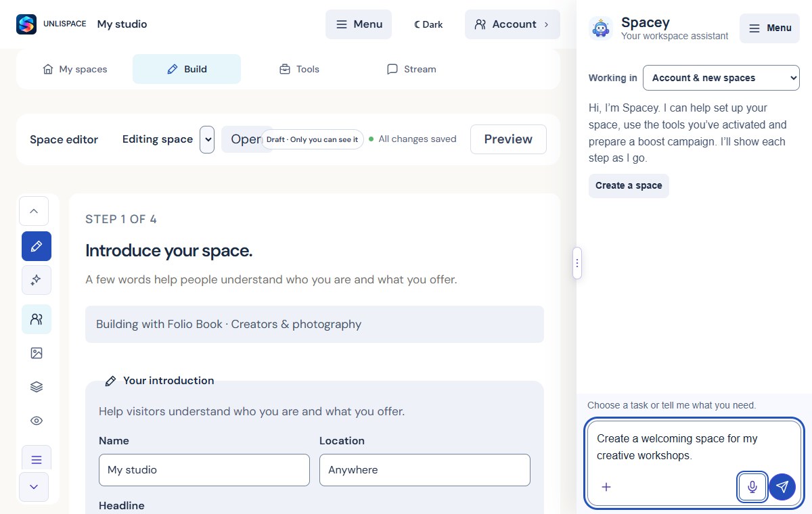This screenshot has width=812, height=514.
Task: Expand sidebar with the down chevron
Action: (x=34, y=486)
